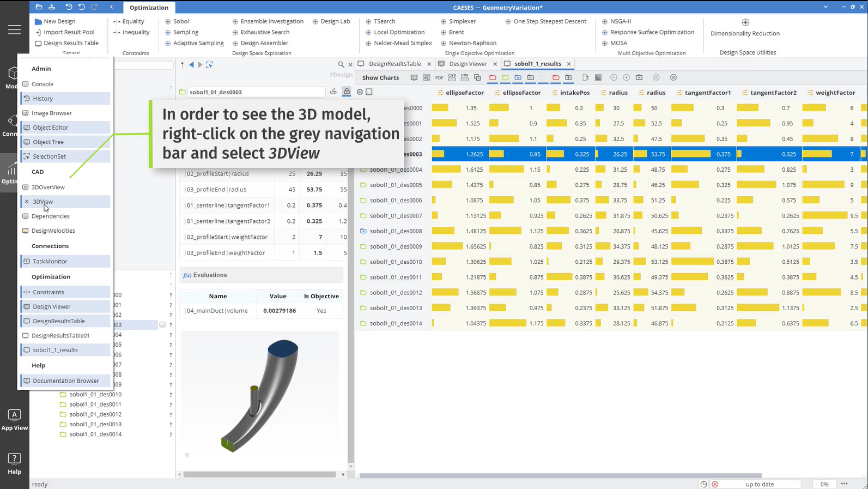Image resolution: width=868 pixels, height=489 pixels.
Task: Click the PDF export icon in results toolbar
Action: 439,77
